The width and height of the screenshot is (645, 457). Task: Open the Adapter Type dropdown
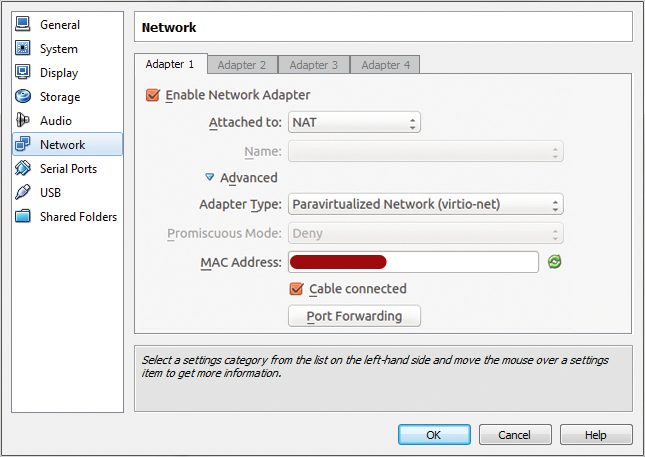[x=426, y=204]
